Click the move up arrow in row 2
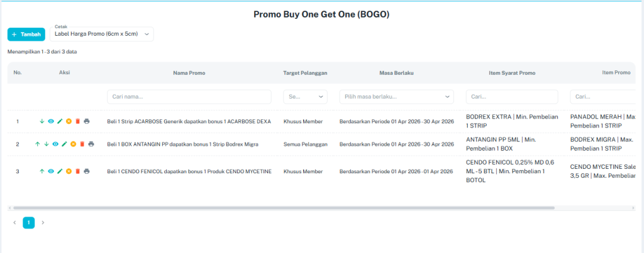Image resolution: width=644 pixels, height=253 pixels. (x=38, y=144)
